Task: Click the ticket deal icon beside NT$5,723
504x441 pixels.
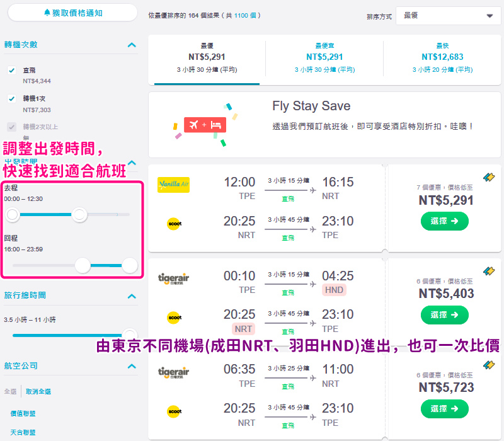Action: 489,365
